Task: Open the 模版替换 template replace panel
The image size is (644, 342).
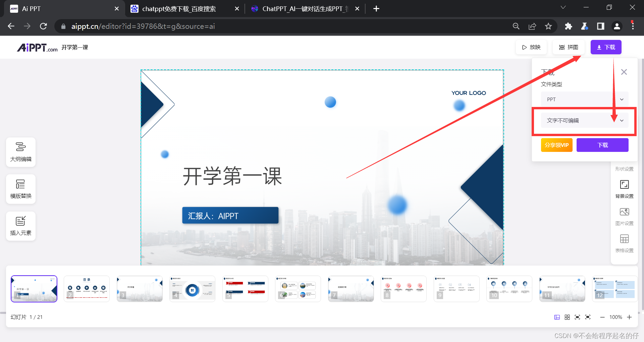Action: pos(20,189)
